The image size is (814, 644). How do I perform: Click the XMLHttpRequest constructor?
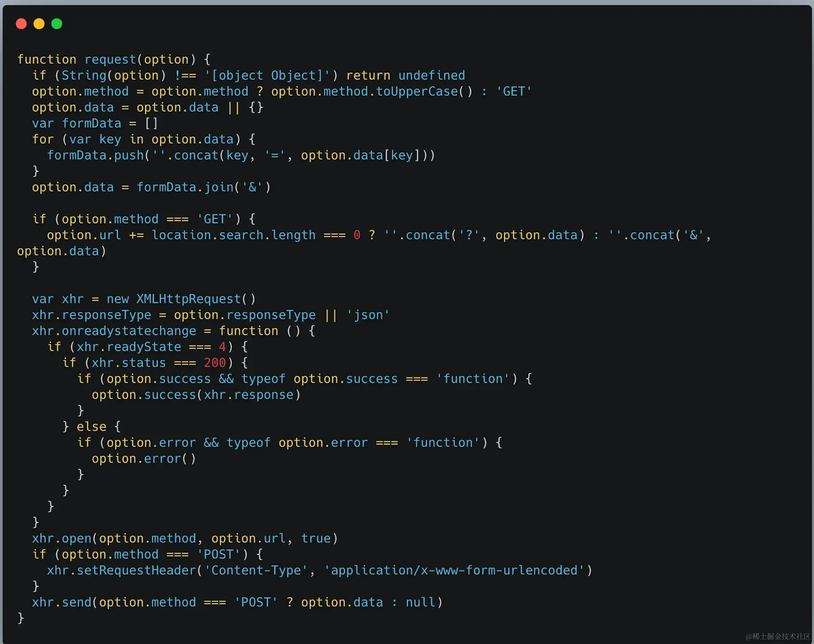tap(189, 299)
